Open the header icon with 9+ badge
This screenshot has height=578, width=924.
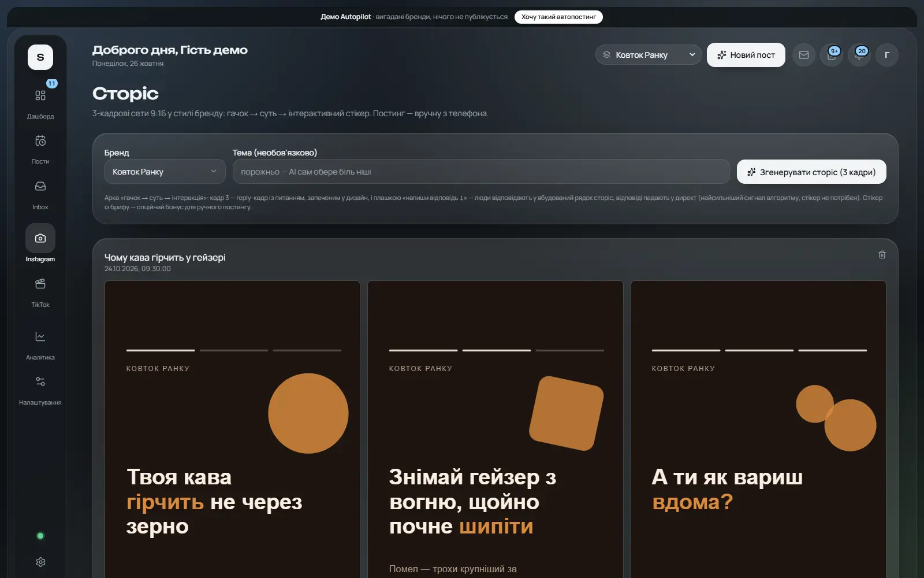pos(832,55)
